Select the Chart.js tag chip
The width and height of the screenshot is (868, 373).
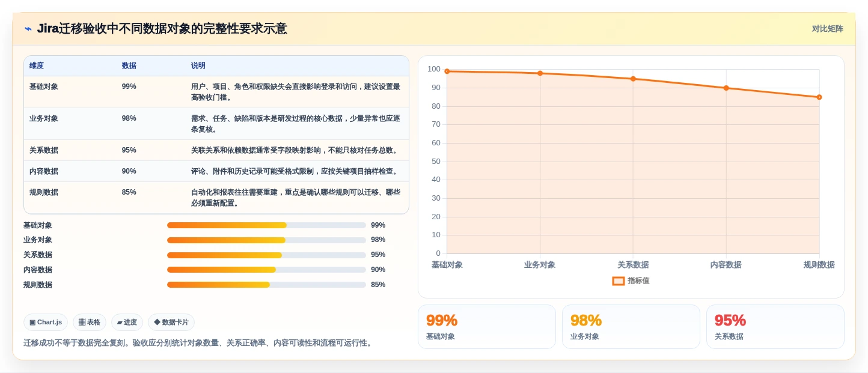click(46, 322)
